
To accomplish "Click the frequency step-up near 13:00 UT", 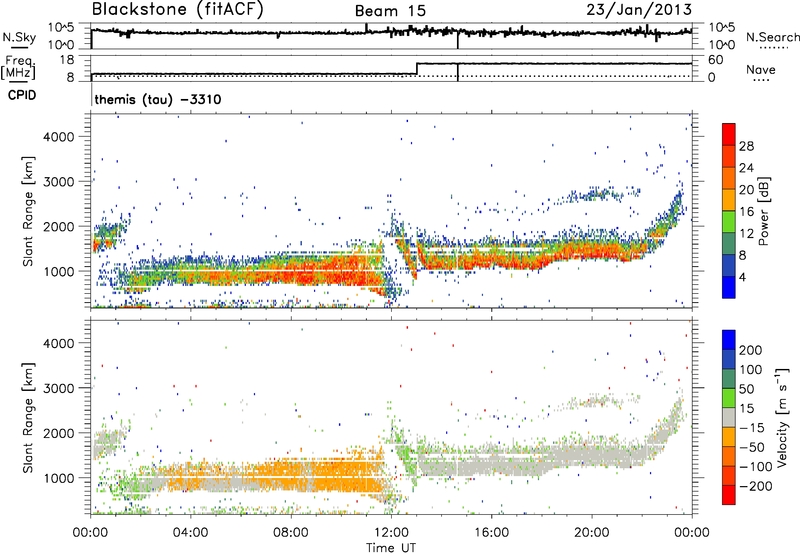I will (417, 69).
